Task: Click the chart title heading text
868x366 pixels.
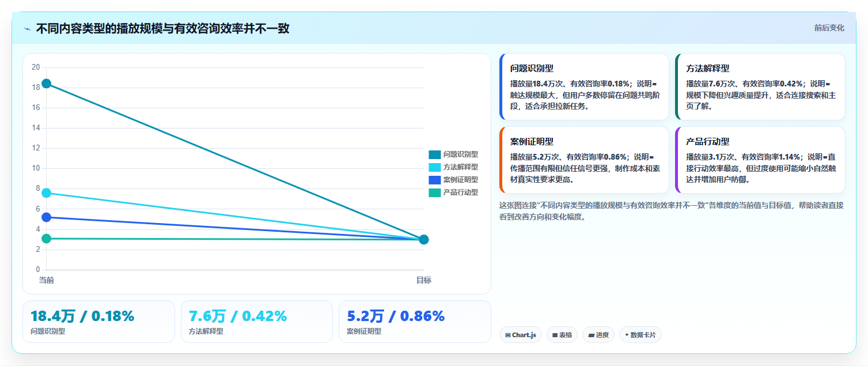Action: [x=162, y=28]
